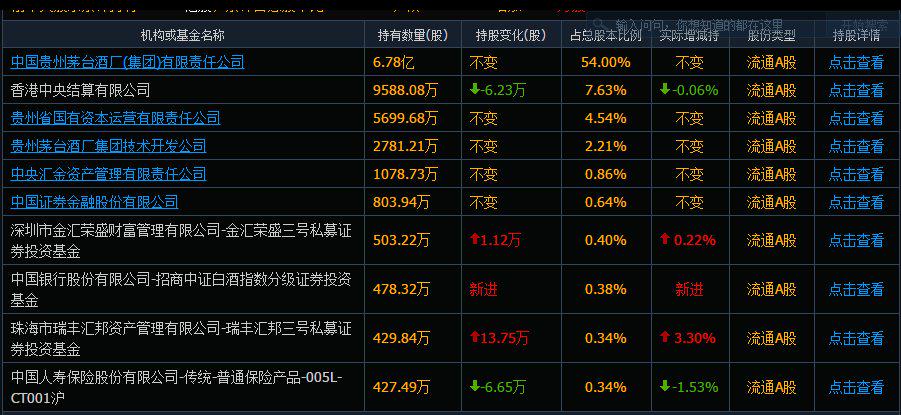Click the green down arrow beside -0.06%
The image size is (901, 415).
(665, 90)
